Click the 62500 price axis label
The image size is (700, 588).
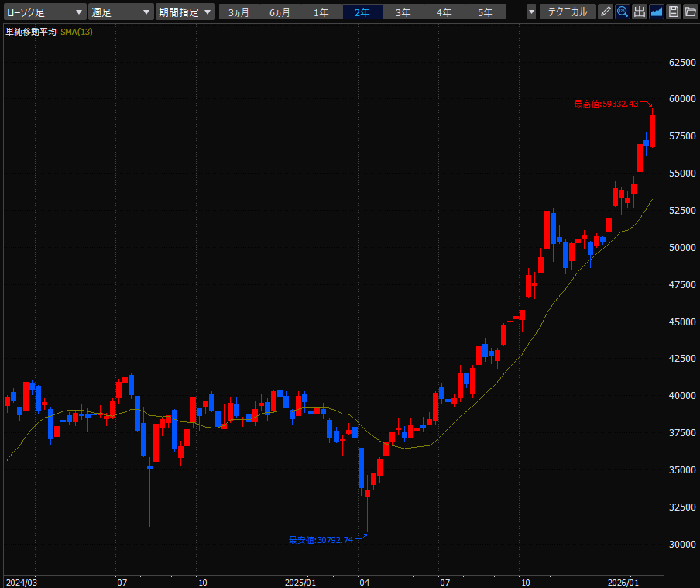pos(682,62)
